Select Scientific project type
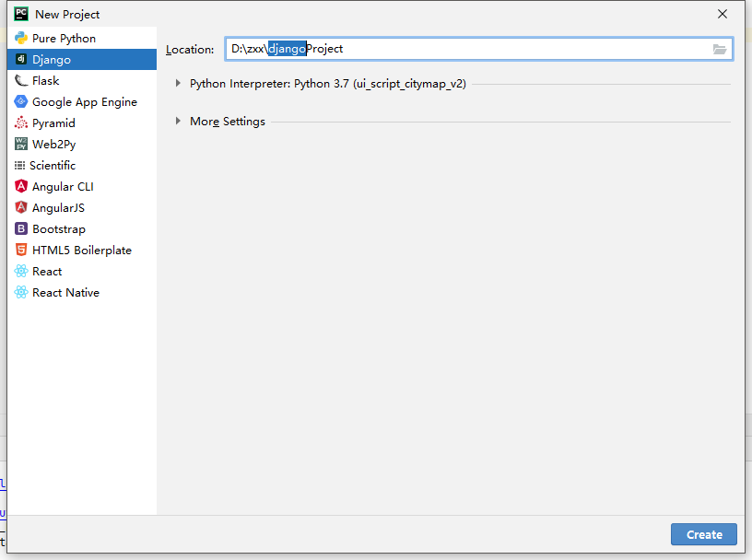752x560 pixels. (x=82, y=166)
